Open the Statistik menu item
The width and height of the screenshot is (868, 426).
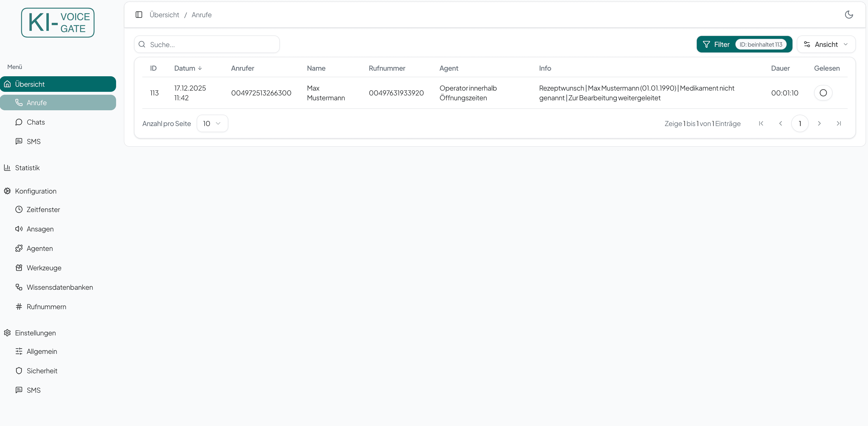point(27,168)
